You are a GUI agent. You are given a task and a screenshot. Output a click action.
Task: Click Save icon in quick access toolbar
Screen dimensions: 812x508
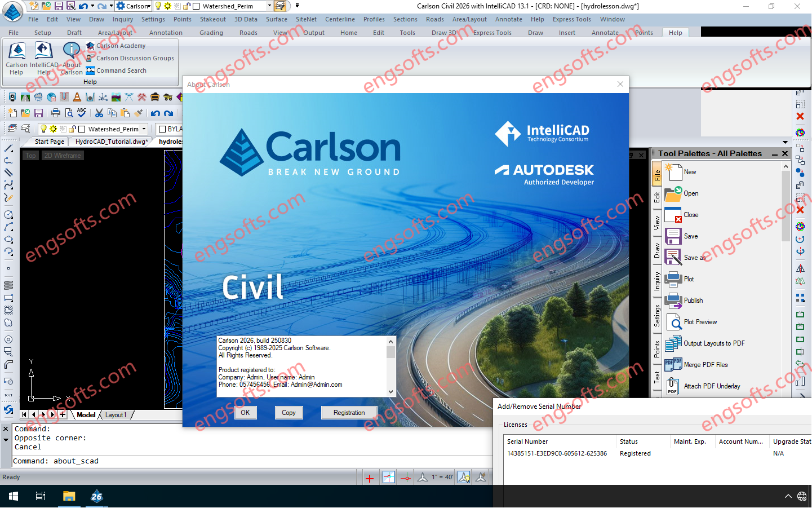[59, 6]
